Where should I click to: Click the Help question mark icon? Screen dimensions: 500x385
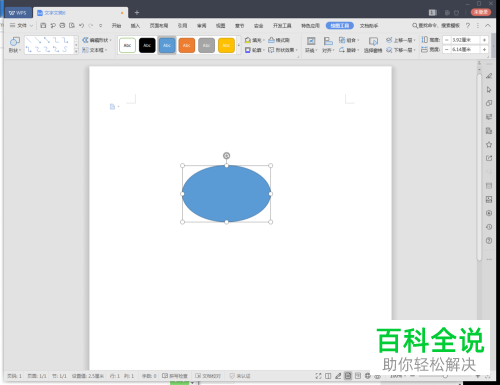click(x=468, y=25)
